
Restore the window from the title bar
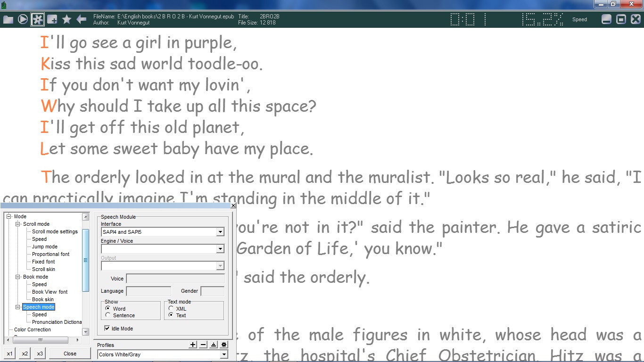pos(613,4)
